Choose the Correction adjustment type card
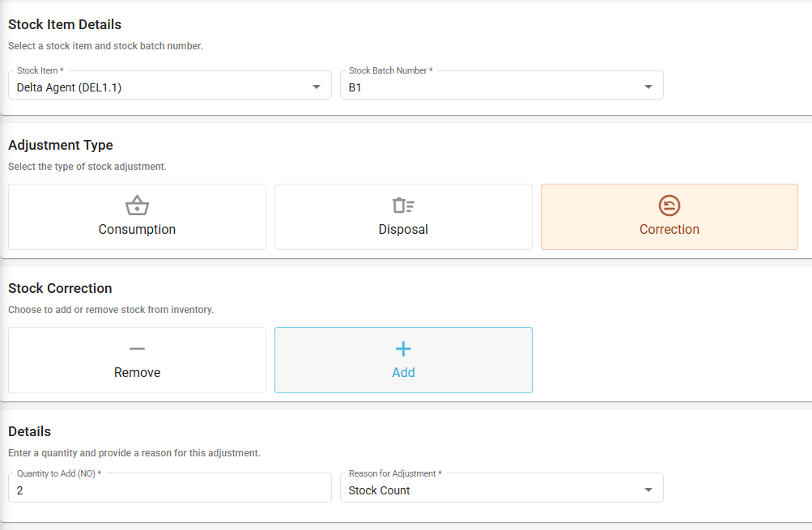This screenshot has width=812, height=530. pyautogui.click(x=670, y=217)
